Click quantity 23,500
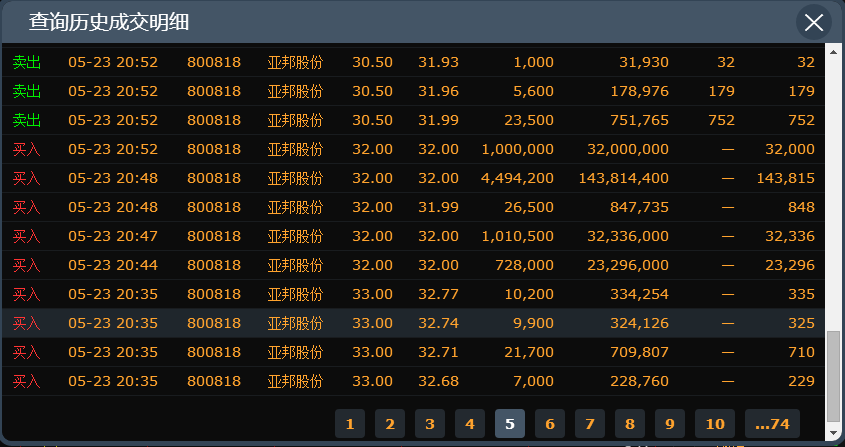 (529, 120)
